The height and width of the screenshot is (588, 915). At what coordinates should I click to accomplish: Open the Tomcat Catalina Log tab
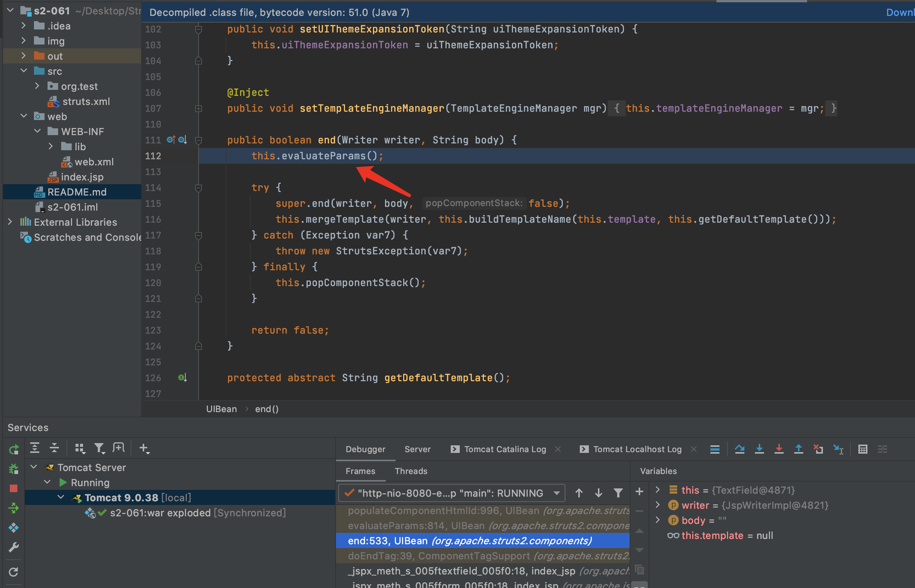pos(505,449)
